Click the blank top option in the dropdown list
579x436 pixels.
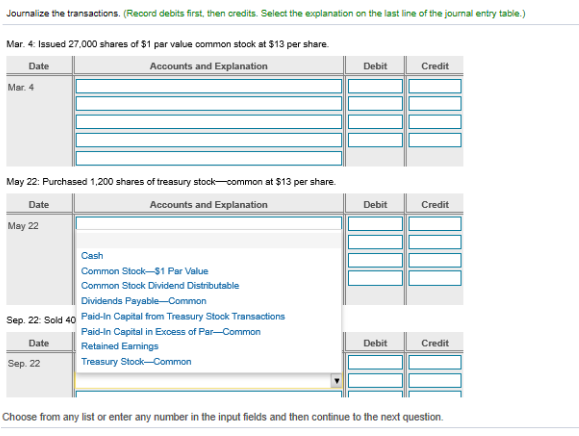[x=209, y=241]
